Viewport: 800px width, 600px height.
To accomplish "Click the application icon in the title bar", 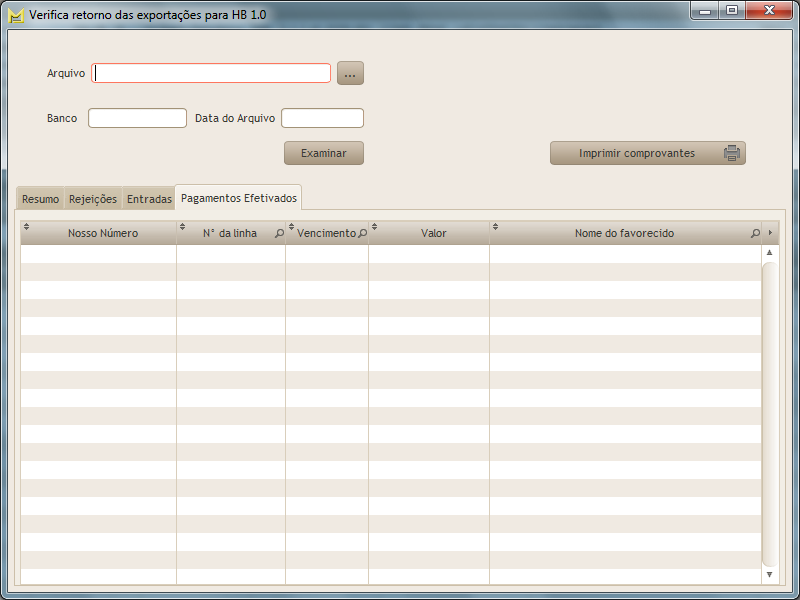I will tap(16, 16).
